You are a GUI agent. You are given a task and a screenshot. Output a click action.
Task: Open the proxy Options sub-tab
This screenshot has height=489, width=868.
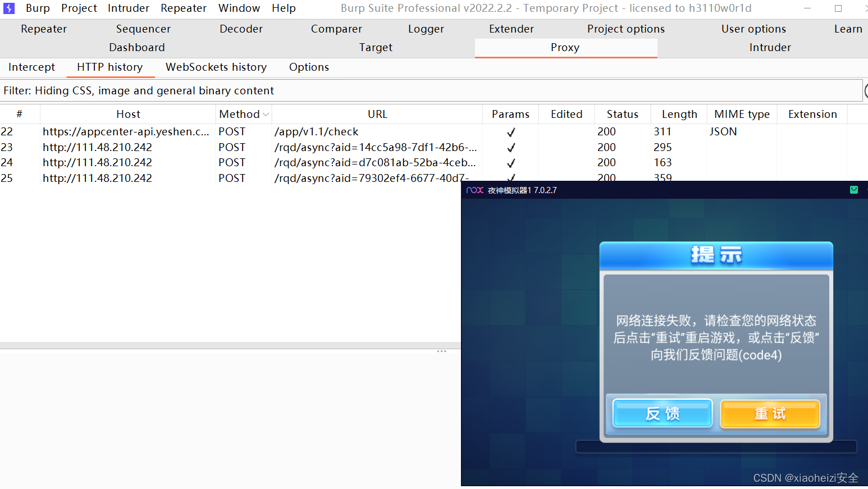tap(309, 67)
